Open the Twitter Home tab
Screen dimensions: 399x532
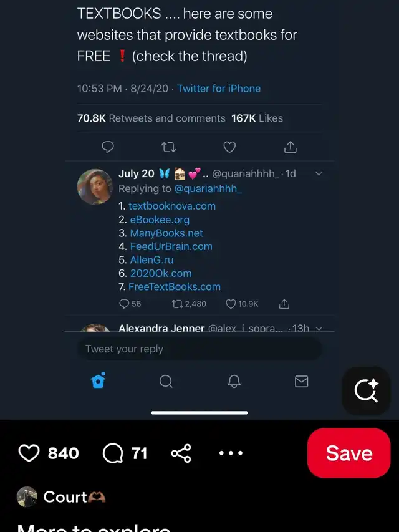98,381
